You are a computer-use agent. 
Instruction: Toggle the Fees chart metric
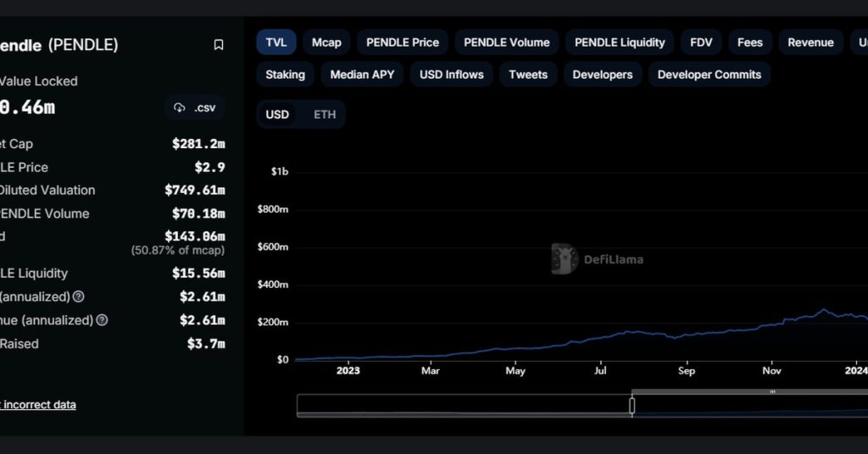(750, 42)
